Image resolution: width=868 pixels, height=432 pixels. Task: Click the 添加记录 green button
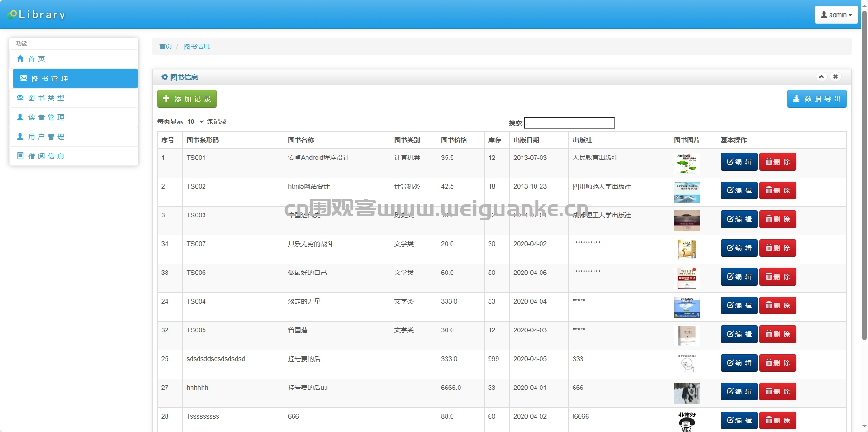(187, 99)
